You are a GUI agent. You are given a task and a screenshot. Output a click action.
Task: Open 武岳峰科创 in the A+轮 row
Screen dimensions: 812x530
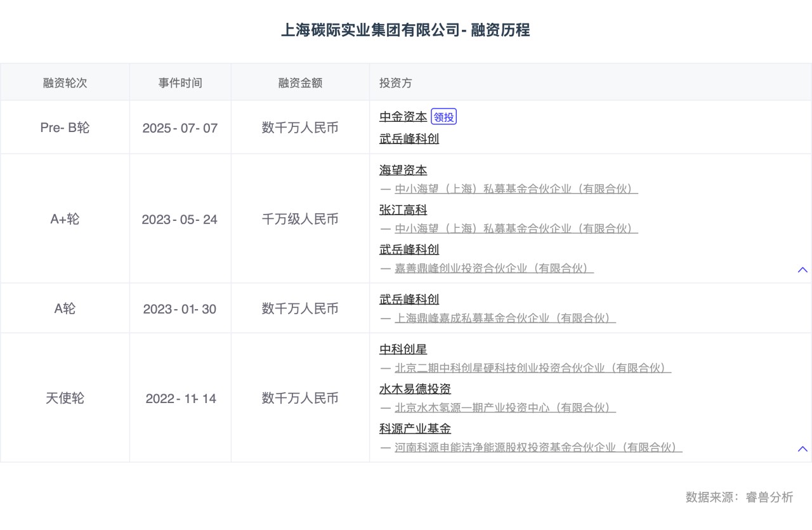tap(409, 249)
